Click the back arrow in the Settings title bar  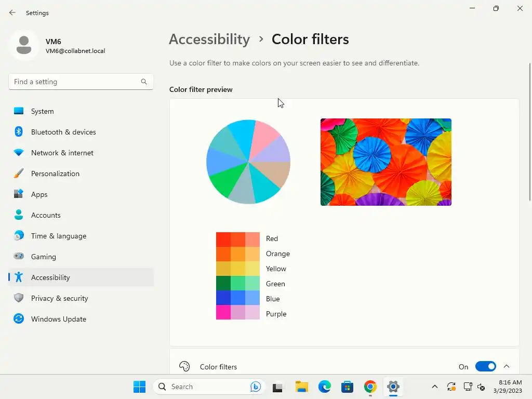[12, 12]
